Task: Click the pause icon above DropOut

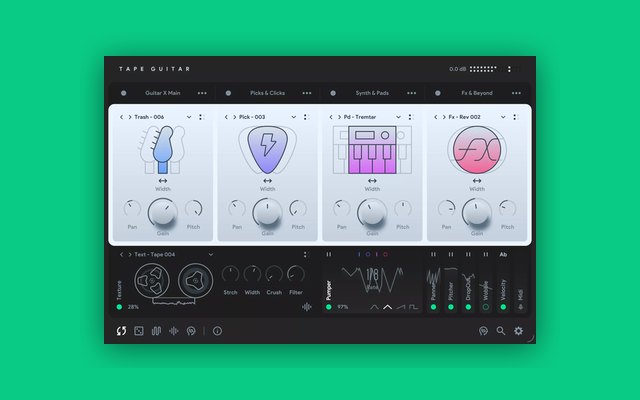Action: point(468,254)
